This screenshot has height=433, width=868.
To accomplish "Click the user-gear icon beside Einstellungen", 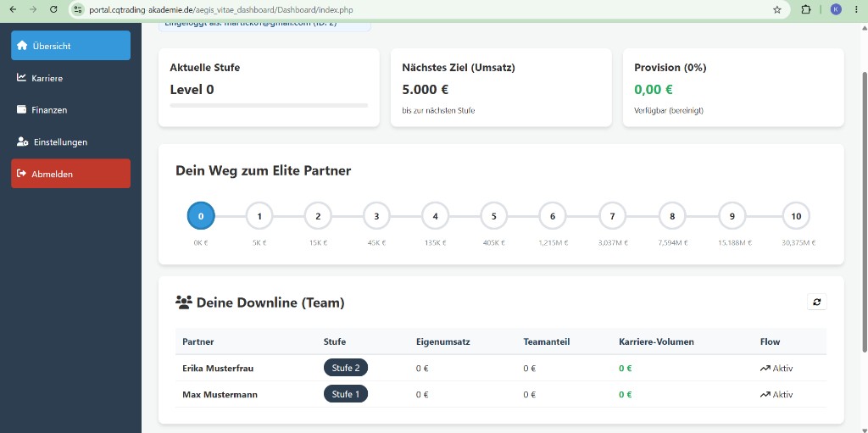I will click(23, 142).
